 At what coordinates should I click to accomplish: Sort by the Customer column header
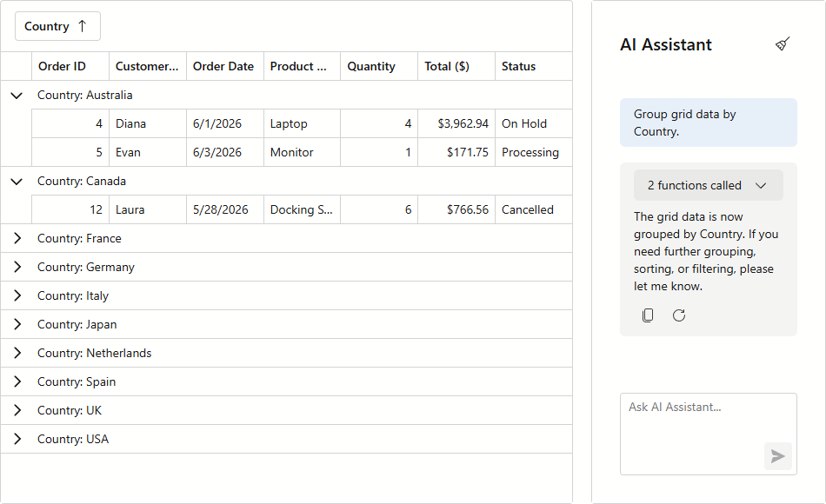point(148,66)
